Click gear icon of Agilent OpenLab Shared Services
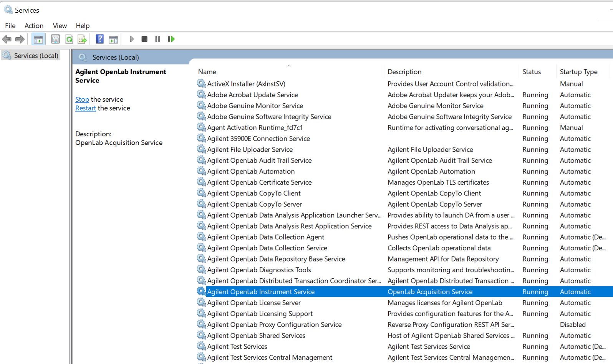The height and width of the screenshot is (364, 613). click(201, 335)
